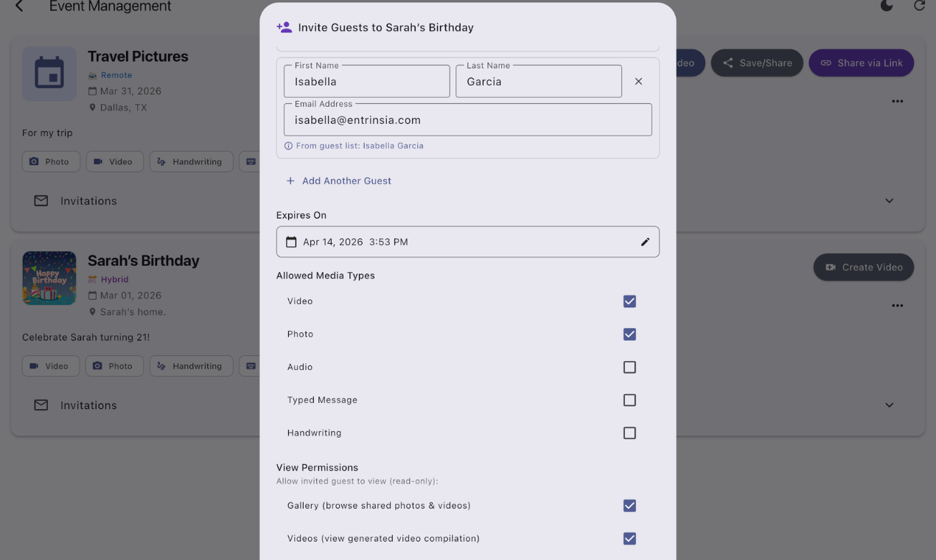The width and height of the screenshot is (936, 560).
Task: Go back using the arrow icon
Action: (x=19, y=6)
